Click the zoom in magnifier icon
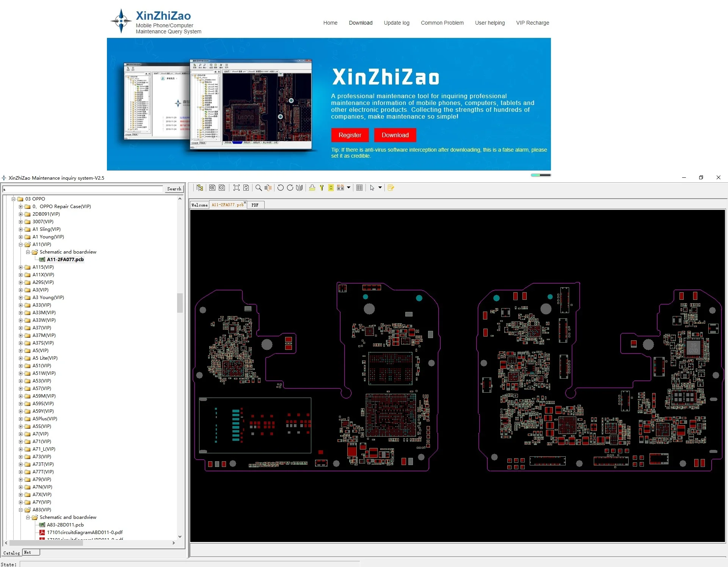This screenshot has height=567, width=728. [212, 188]
